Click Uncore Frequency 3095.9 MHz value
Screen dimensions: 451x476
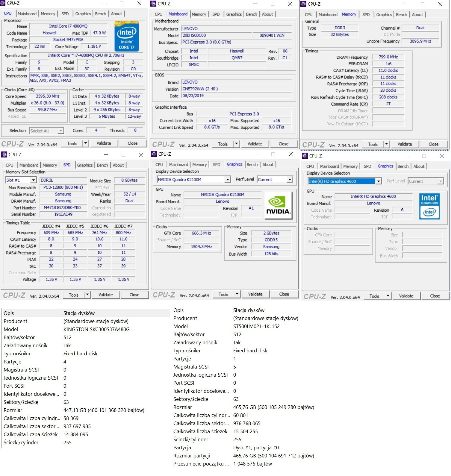point(420,41)
